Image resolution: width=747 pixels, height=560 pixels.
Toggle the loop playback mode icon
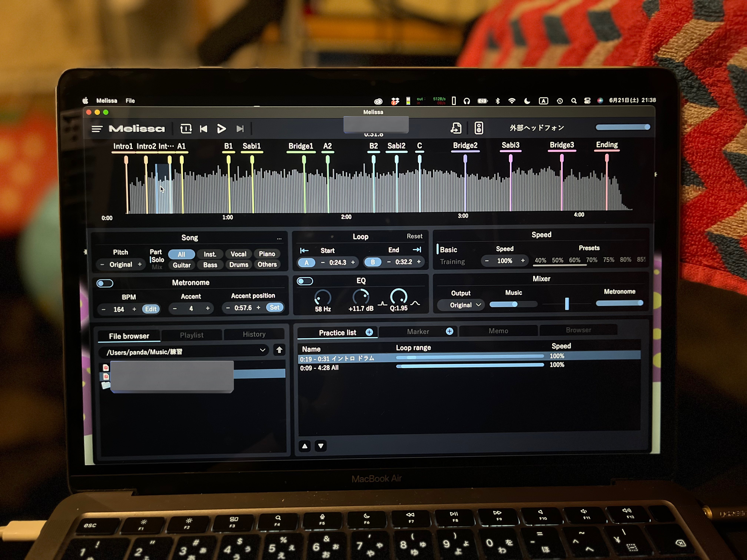(186, 129)
